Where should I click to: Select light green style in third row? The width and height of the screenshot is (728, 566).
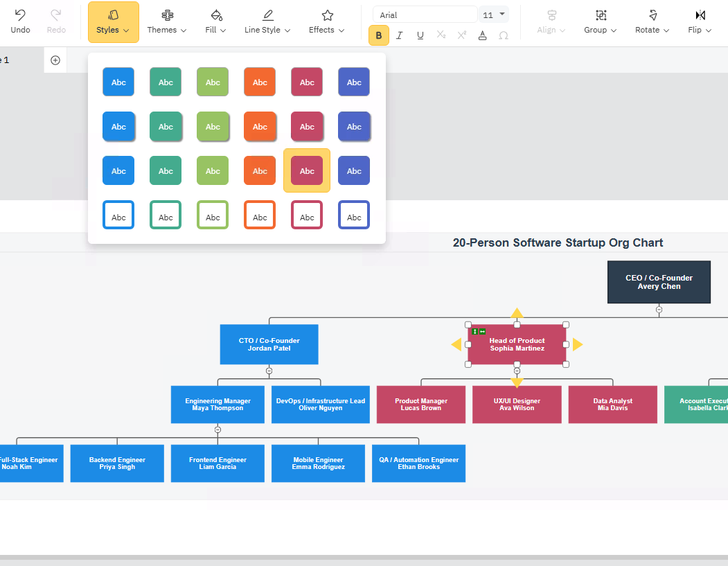coord(213,170)
